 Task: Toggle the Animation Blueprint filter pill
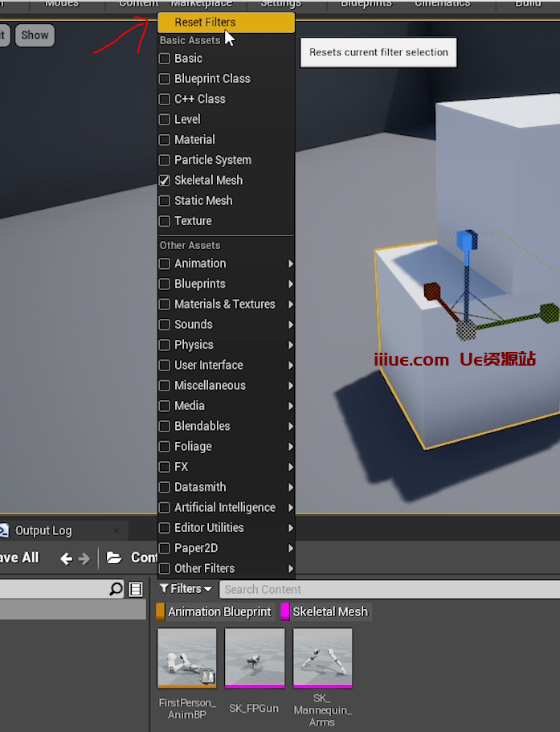point(219,612)
